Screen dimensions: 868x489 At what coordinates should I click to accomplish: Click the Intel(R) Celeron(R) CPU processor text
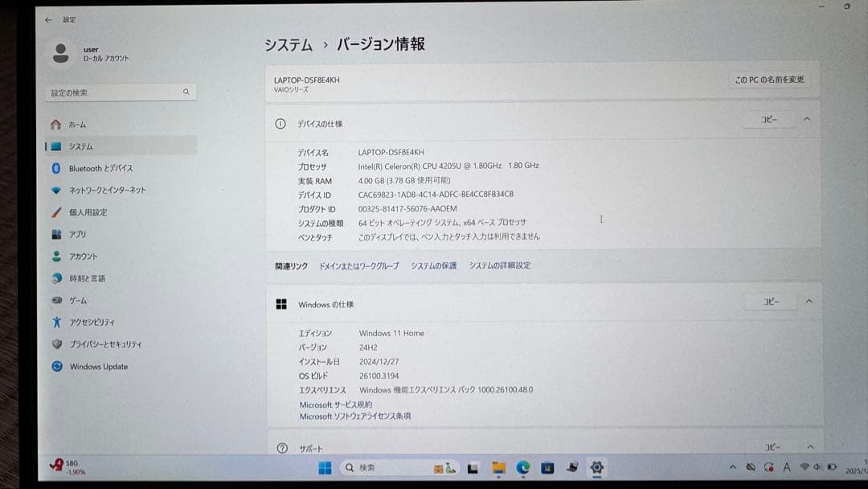pos(448,166)
